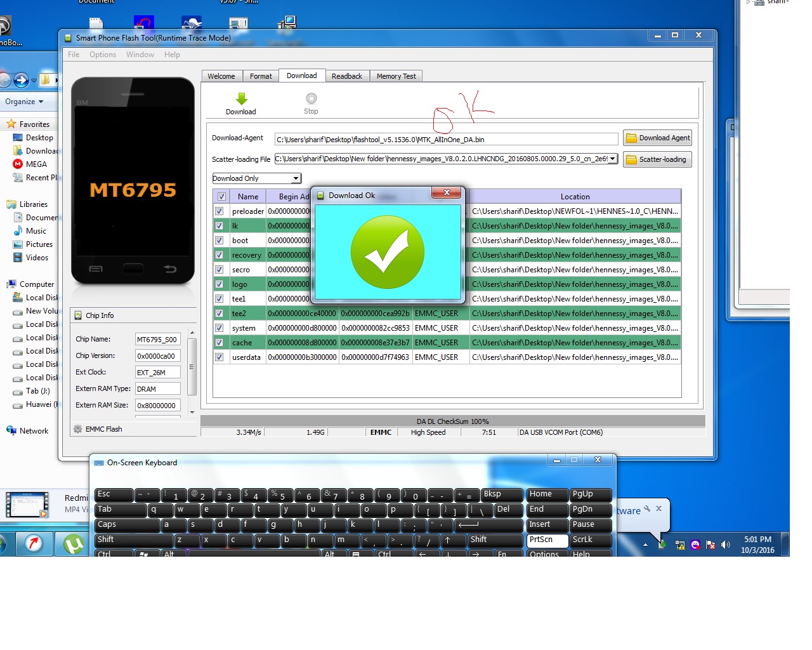Click Chip Info scroll down arrow
The height and width of the screenshot is (650, 812).
coord(192,412)
